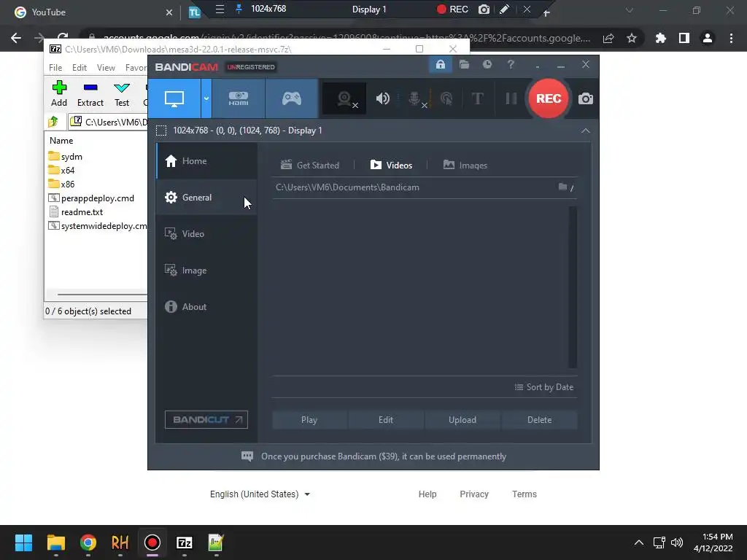Image resolution: width=747 pixels, height=560 pixels.
Task: Click 7-Zip up one level folder icon
Action: [x=53, y=122]
